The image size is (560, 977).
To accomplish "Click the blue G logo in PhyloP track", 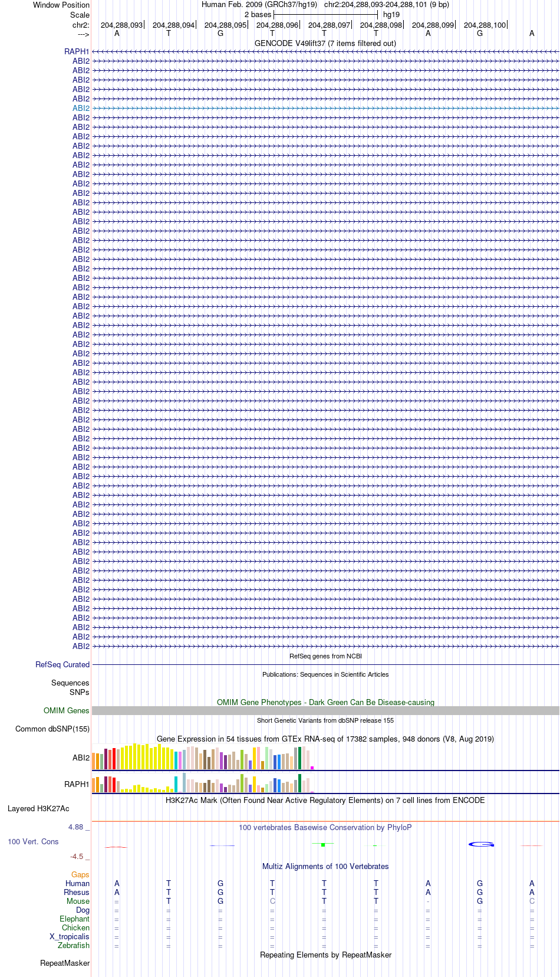I will 481,844.
